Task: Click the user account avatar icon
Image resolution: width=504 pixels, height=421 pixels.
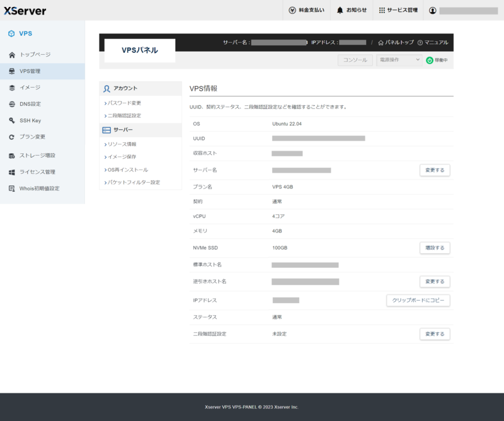Action: click(433, 11)
